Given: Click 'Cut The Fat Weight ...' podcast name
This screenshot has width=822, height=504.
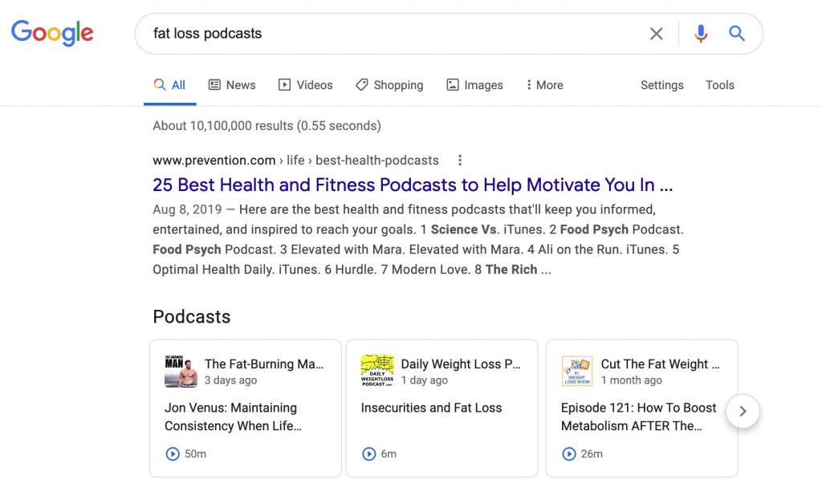Looking at the screenshot, I should pos(661,364).
